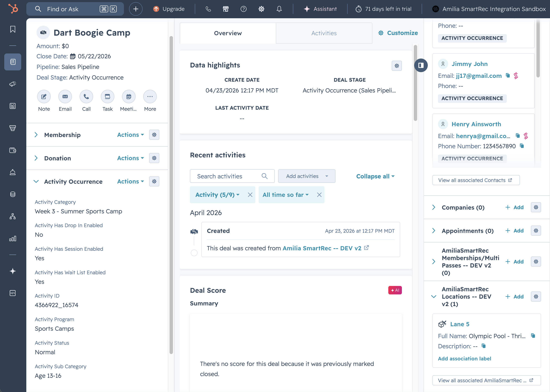The height and width of the screenshot is (392, 550).
Task: Open Development code icon in sidebar
Action: [x=13, y=293]
